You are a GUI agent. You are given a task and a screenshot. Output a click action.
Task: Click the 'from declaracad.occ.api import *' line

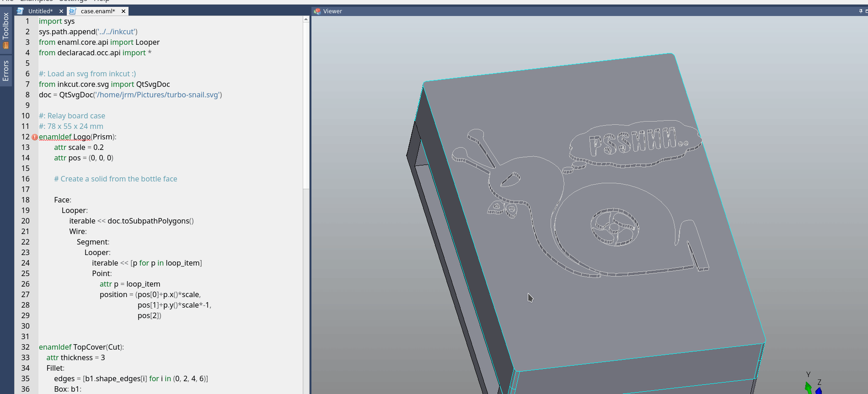(x=95, y=53)
